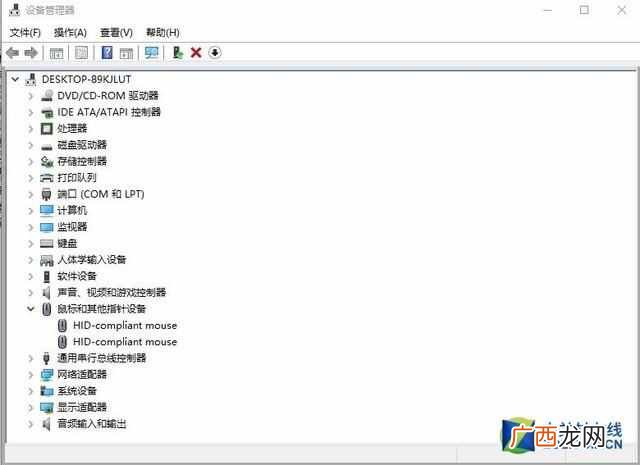The image size is (640, 465).
Task: Select the 显示适配器 label
Action: (x=82, y=407)
